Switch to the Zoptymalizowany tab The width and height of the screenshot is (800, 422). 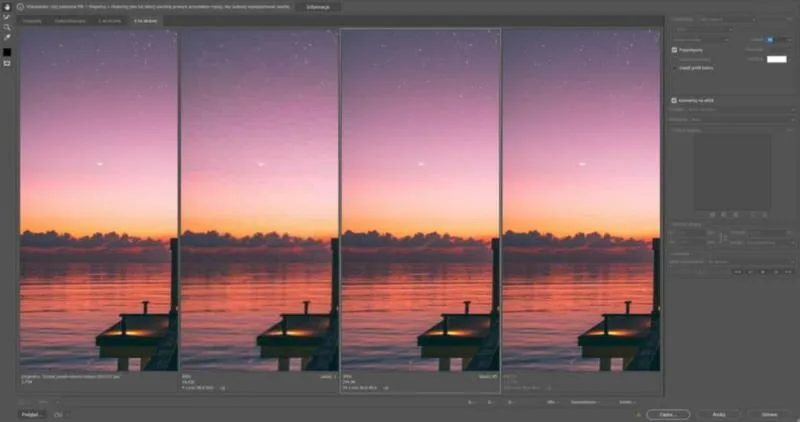coord(70,19)
